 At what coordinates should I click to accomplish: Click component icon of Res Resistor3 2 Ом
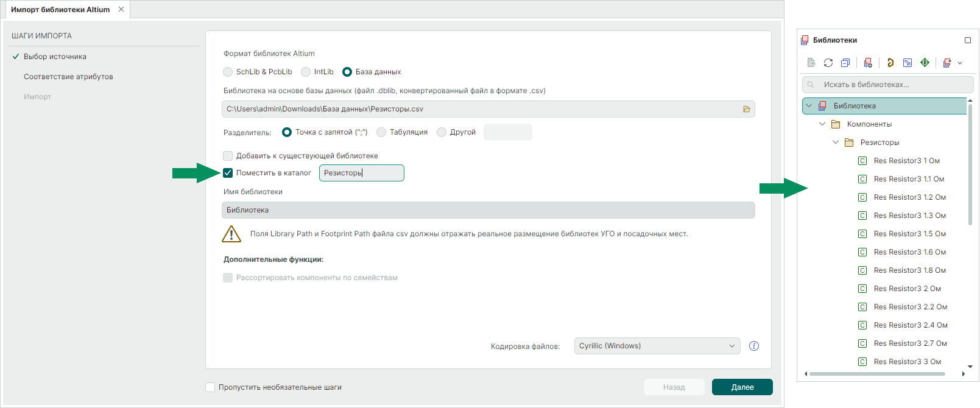[862, 289]
